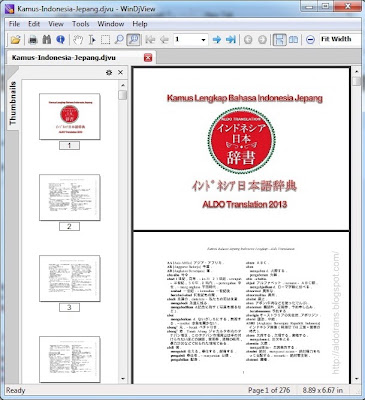Open thumbnails panel settings gear
The height and width of the screenshot is (400, 365).
[109, 72]
